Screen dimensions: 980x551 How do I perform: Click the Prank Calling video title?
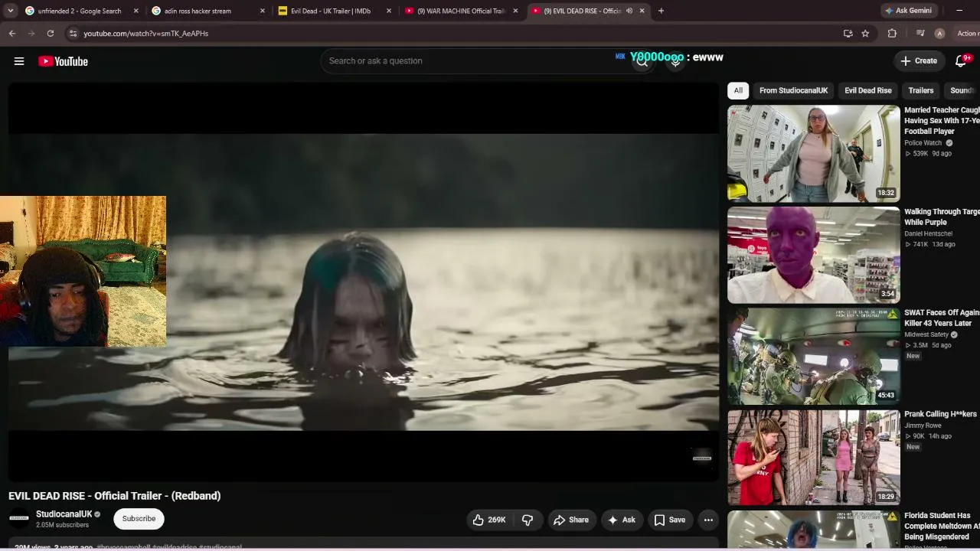click(x=940, y=414)
